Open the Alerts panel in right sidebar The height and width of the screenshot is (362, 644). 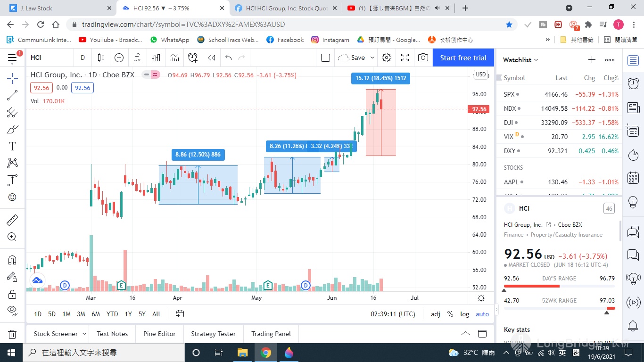633,84
